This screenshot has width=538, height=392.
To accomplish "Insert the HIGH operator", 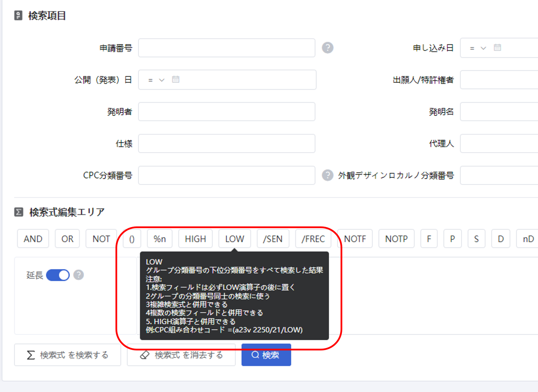I will click(x=195, y=238).
